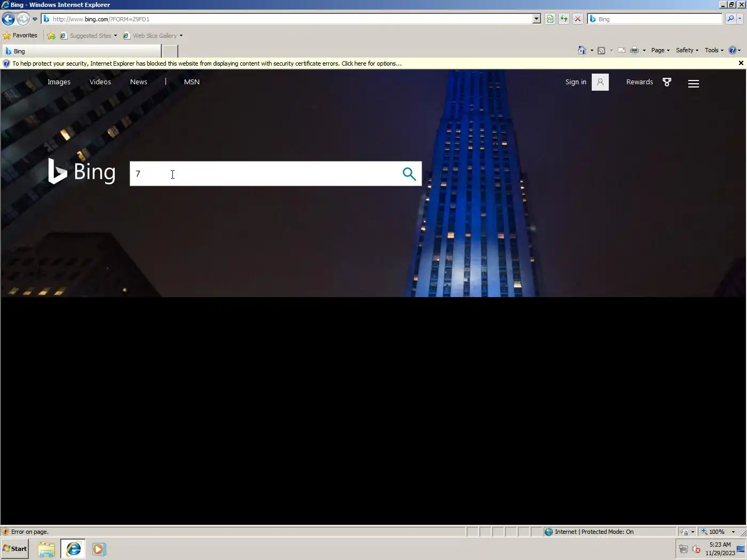Switch to Internet Explorer taskbar button

tap(73, 549)
